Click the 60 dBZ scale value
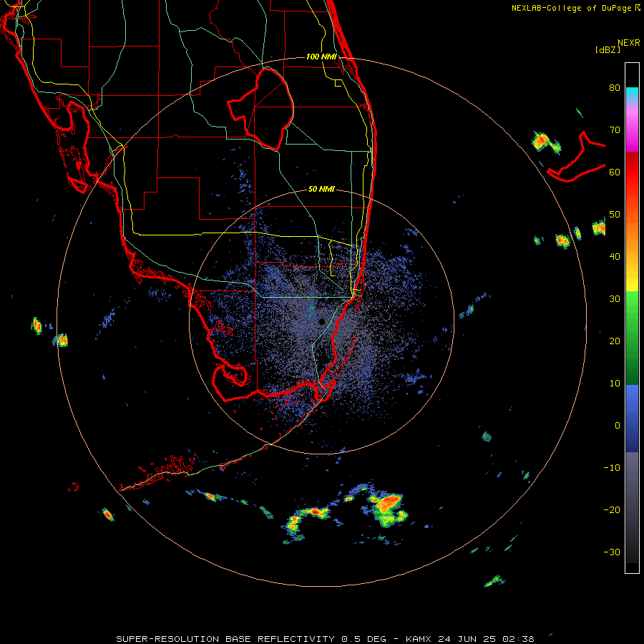Viewport: 644px width, 644px height. (x=615, y=172)
